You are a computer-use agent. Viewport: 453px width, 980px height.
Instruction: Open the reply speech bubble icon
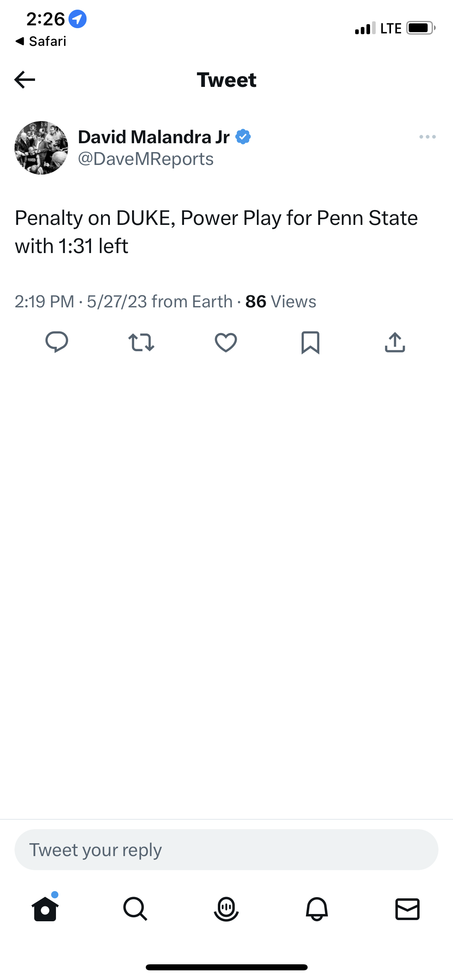[57, 342]
